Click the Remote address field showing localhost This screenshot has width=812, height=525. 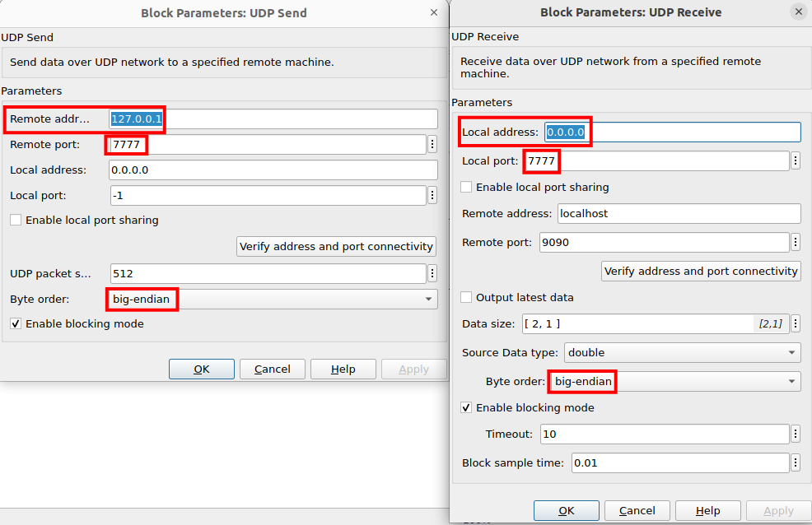(x=679, y=214)
